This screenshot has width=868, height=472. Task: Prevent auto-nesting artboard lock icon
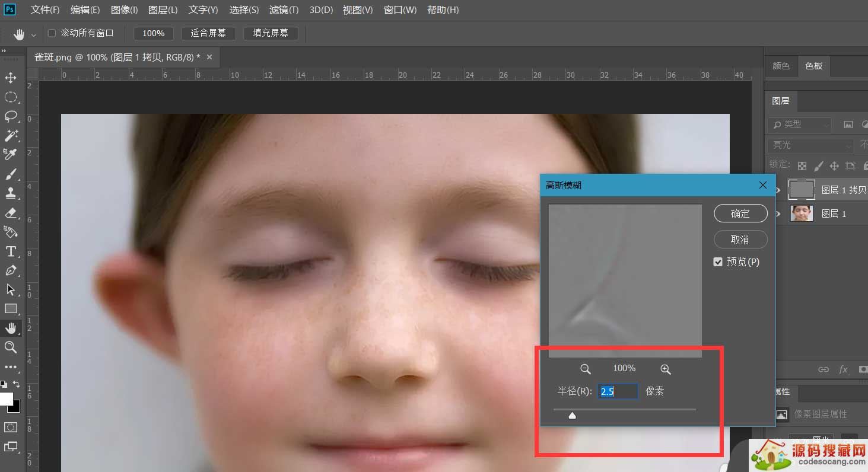coord(850,166)
